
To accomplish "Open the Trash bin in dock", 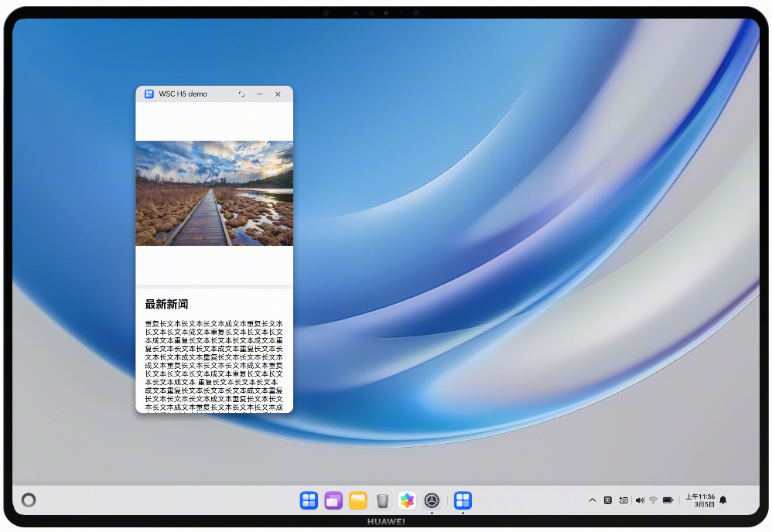I will [x=382, y=500].
